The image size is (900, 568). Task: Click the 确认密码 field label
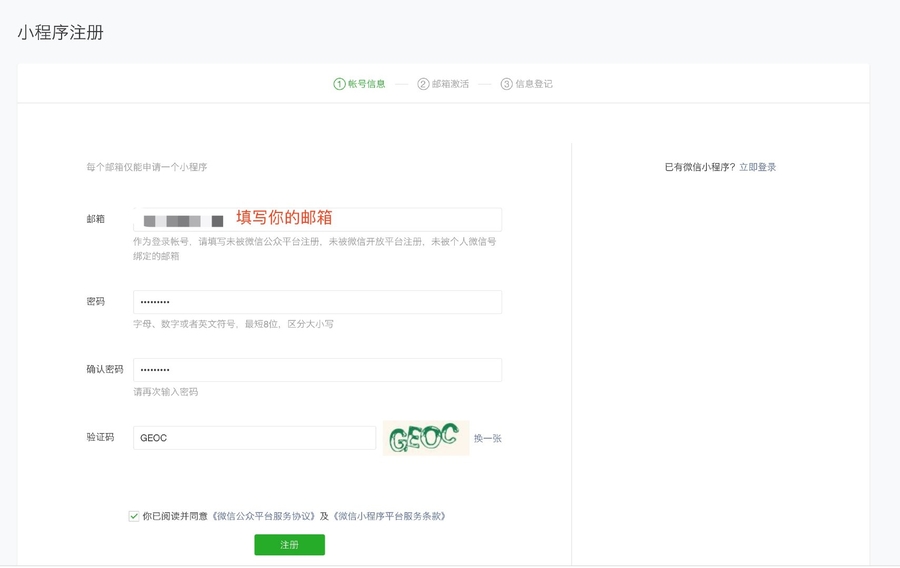[x=105, y=369]
